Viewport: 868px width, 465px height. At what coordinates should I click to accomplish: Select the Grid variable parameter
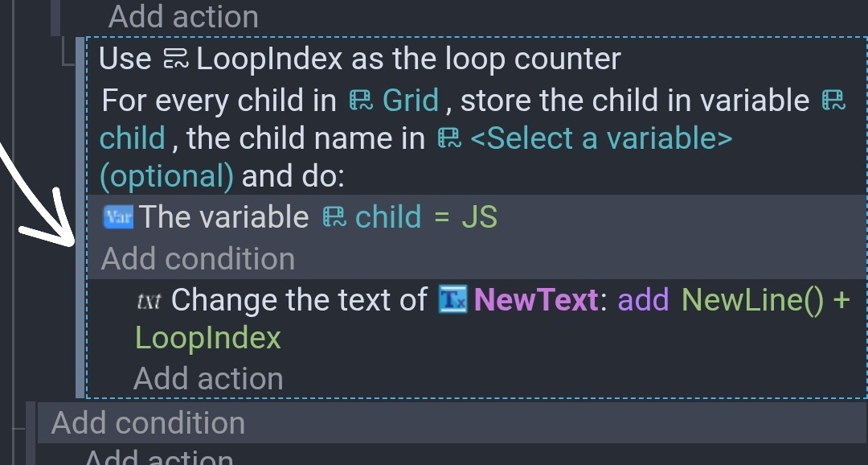pos(410,101)
